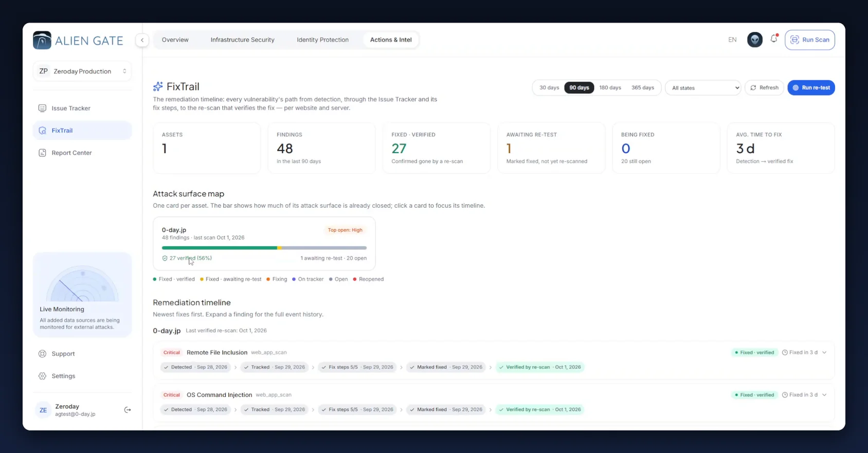Select the Actions & Intel tab

(391, 40)
